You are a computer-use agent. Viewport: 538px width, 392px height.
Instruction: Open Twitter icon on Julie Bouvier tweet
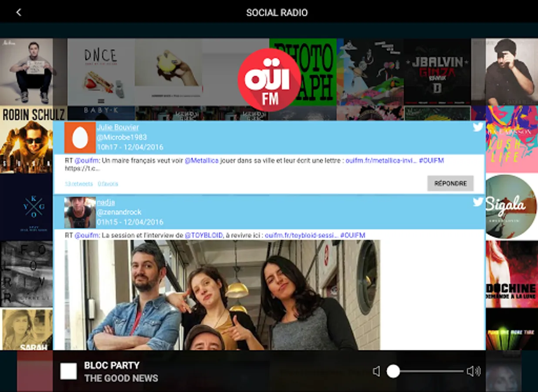478,127
